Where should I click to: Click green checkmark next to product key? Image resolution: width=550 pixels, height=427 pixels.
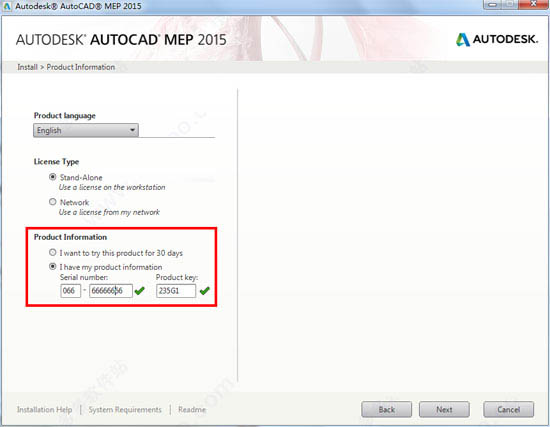coord(204,291)
